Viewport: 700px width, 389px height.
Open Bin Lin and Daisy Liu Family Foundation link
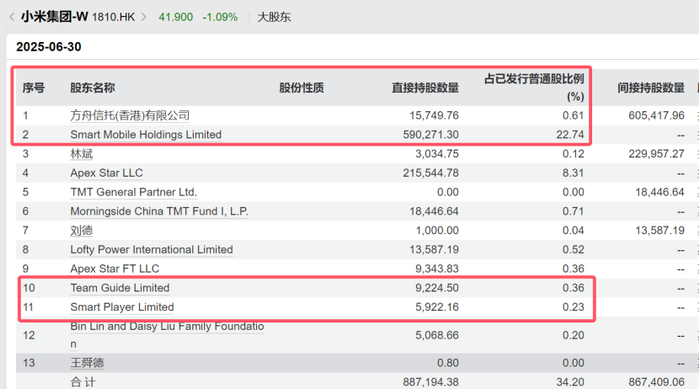[x=167, y=335]
